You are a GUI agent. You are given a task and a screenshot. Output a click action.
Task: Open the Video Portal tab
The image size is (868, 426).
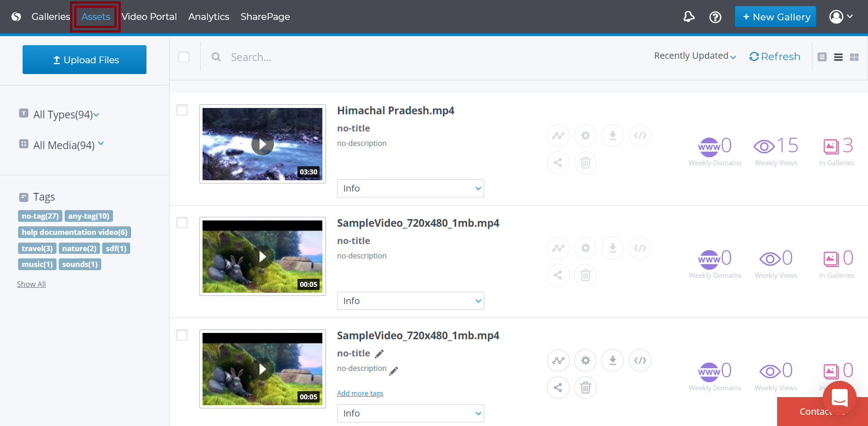(149, 17)
